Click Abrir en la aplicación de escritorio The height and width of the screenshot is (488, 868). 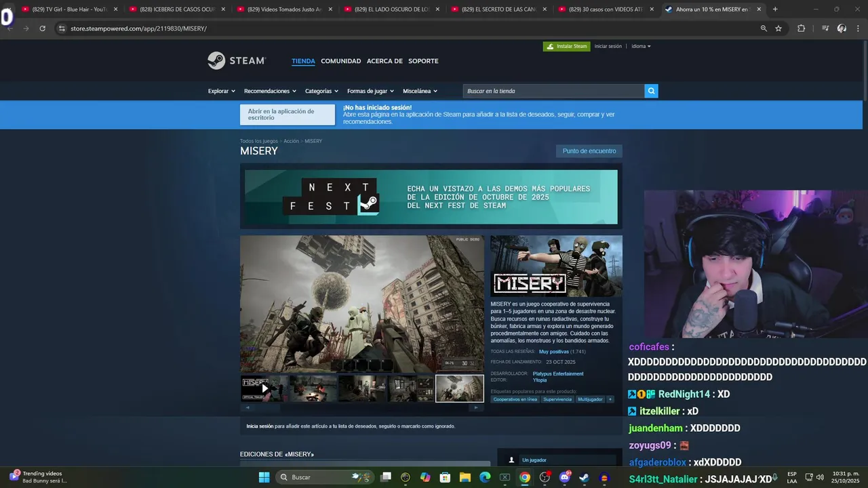(x=288, y=115)
